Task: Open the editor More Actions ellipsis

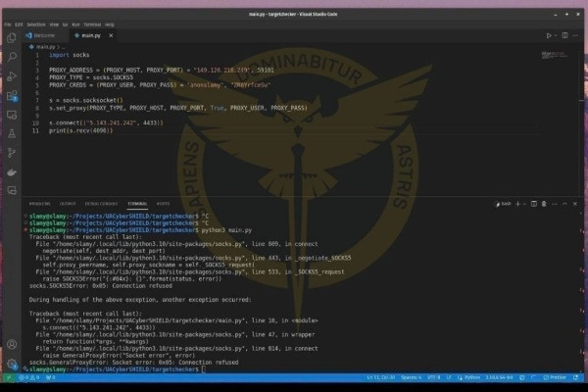Action: (x=578, y=35)
